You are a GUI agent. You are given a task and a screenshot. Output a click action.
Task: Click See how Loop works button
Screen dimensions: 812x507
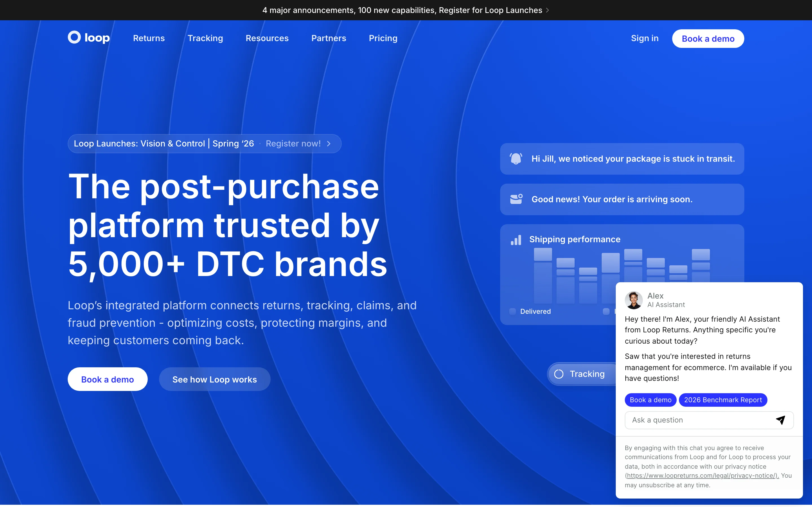click(214, 379)
